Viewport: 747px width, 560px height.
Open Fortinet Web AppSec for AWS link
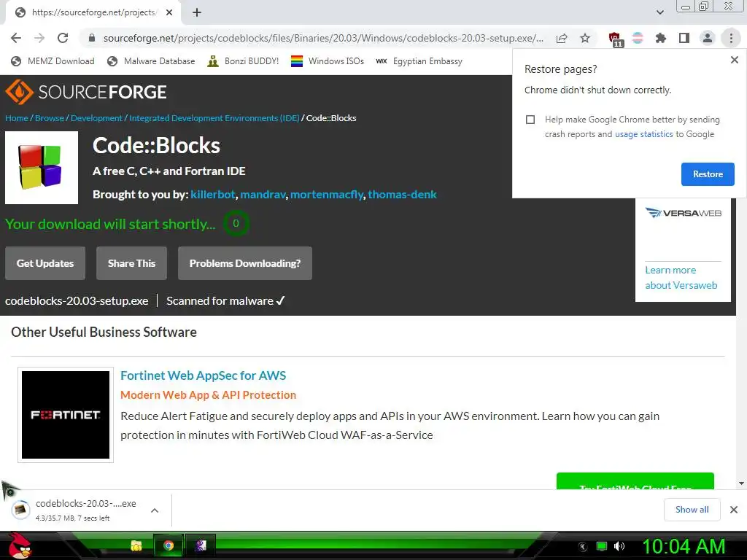click(203, 376)
